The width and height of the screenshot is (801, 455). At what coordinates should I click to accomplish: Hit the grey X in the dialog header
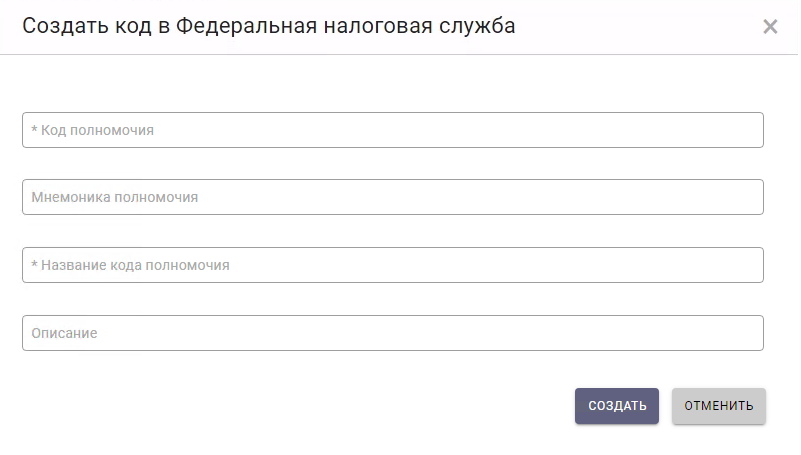pos(770,27)
